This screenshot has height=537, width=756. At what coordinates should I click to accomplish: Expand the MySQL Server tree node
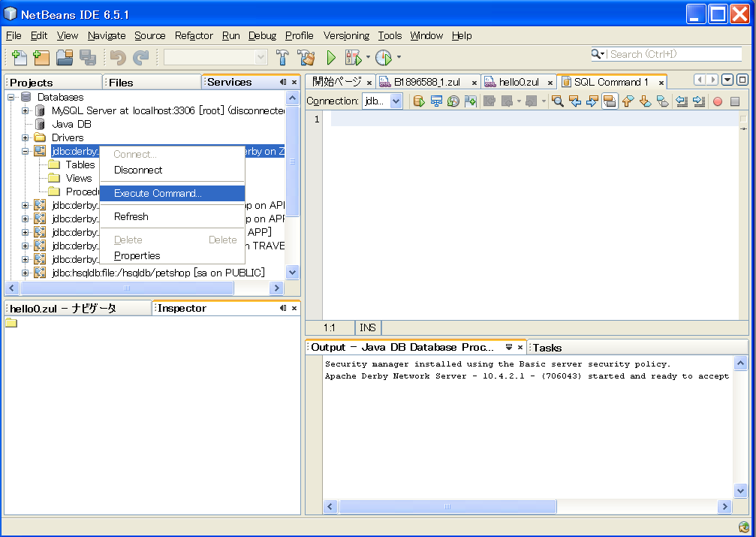coord(26,110)
